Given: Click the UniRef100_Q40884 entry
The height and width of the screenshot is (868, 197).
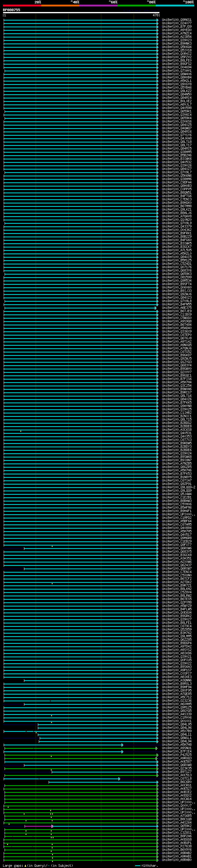Looking at the screenshot, I should [x=177, y=528].
